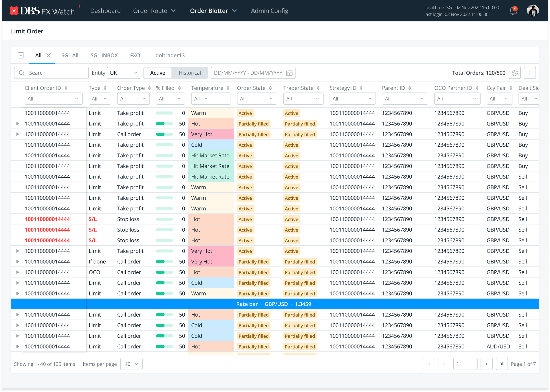550x392 pixels.
Task: Open the Order State filter dropdown
Action: coord(257,99)
